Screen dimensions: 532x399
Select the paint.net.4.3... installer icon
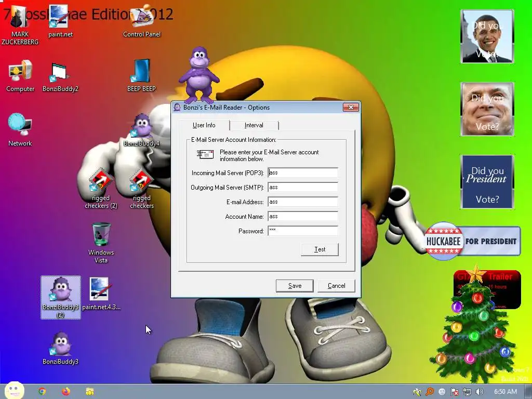coord(101,294)
